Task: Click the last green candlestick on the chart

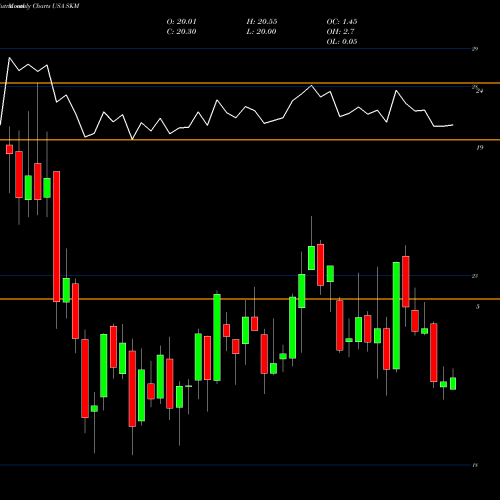Action: click(453, 383)
